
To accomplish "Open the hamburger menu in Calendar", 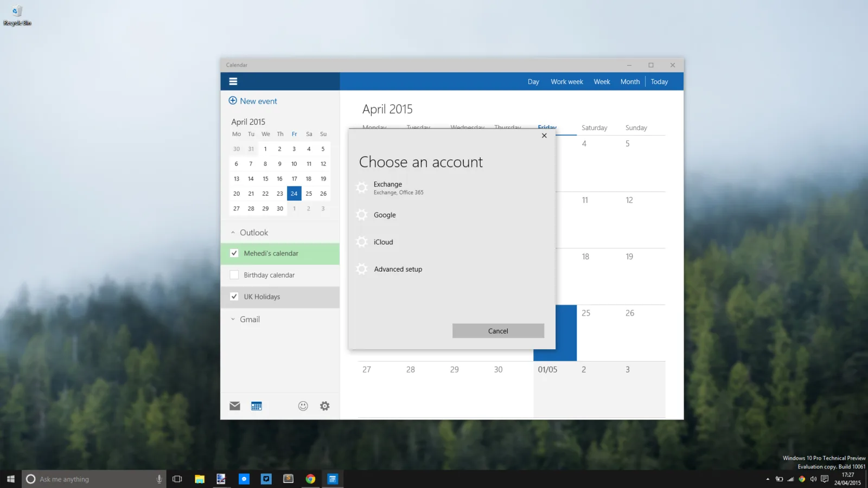I will pyautogui.click(x=233, y=81).
